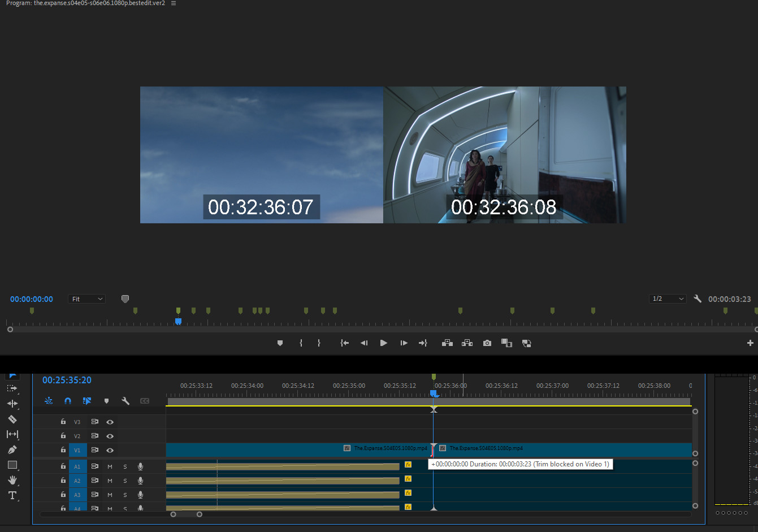Open timeline display settings wrench
The height and width of the screenshot is (532, 758).
[125, 401]
